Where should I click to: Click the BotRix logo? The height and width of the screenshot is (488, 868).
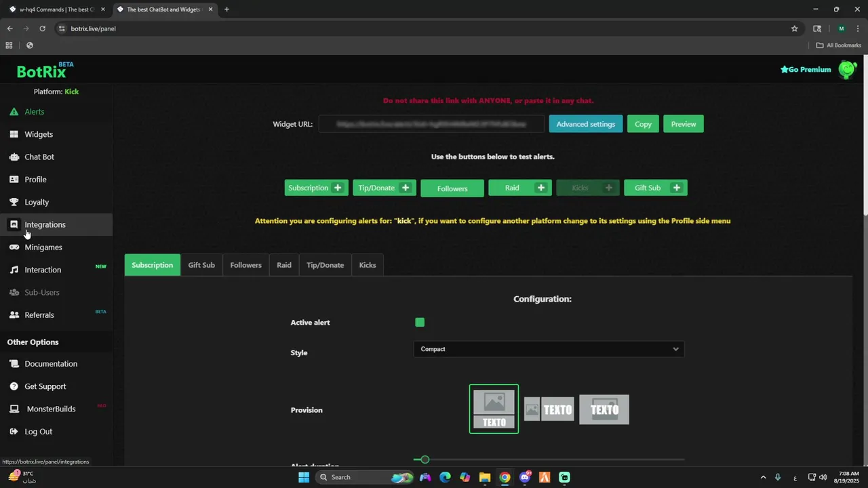(x=45, y=70)
